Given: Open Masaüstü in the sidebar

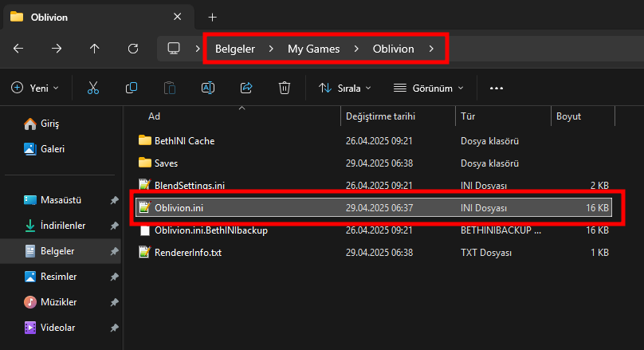Looking at the screenshot, I should (x=52, y=200).
